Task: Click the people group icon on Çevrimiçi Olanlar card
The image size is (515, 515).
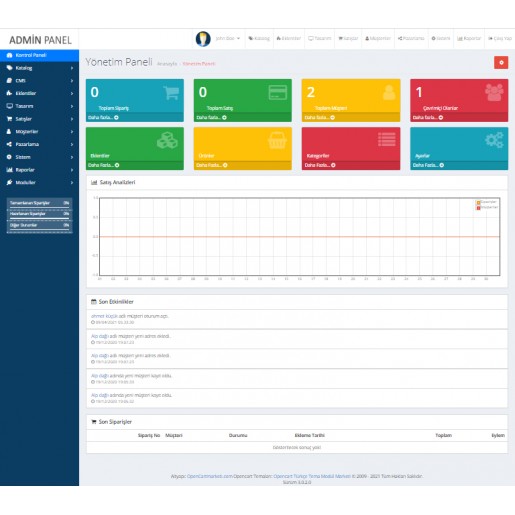Action: pos(494,92)
